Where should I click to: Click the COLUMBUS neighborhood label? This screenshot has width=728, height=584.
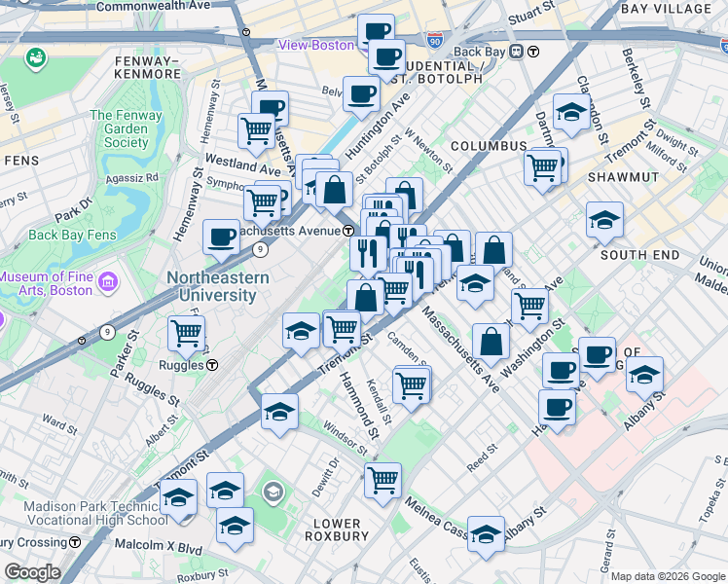click(489, 146)
